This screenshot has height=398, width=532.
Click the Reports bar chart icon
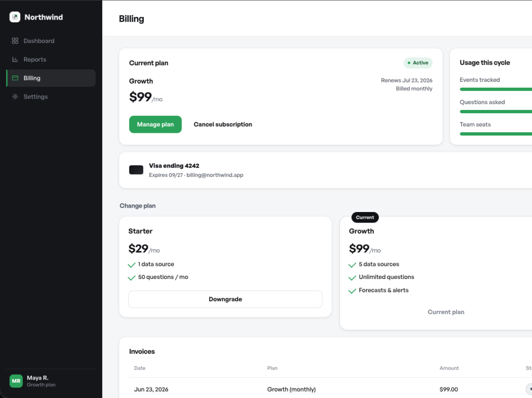15,60
